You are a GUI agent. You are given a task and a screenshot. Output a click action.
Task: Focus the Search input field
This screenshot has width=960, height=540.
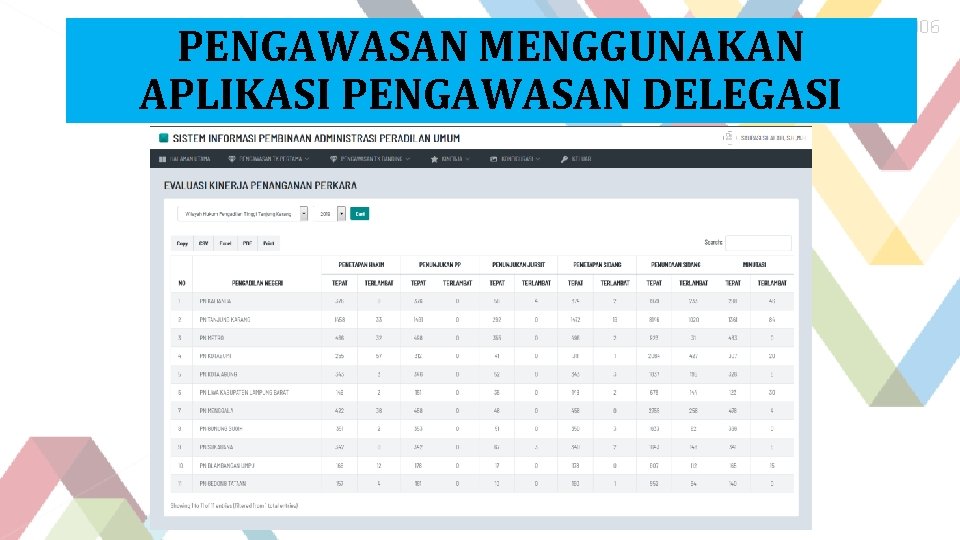[758, 242]
